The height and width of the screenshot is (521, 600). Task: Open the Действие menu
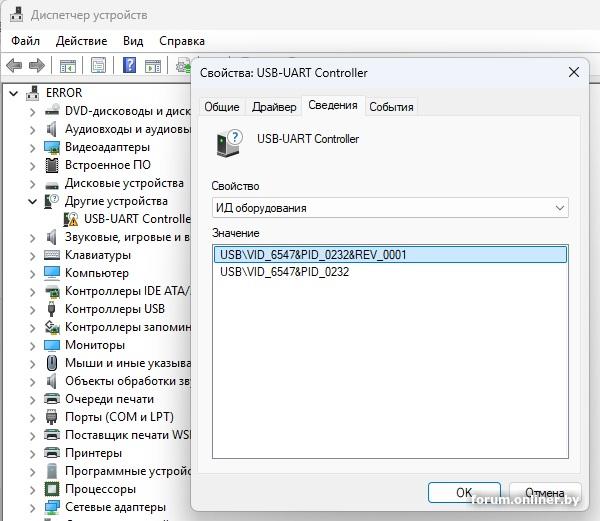81,41
